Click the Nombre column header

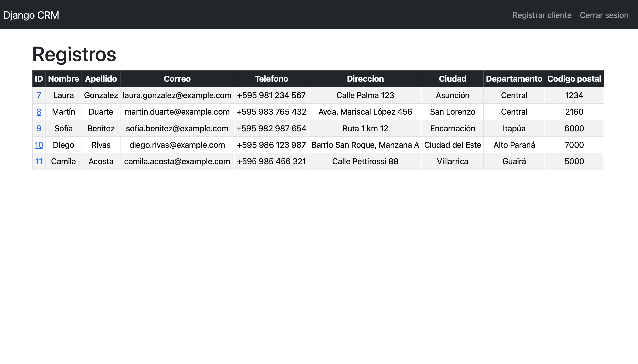63,79
